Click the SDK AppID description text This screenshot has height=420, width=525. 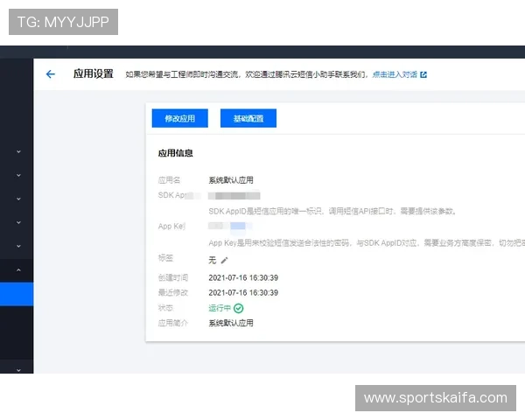pos(332,211)
